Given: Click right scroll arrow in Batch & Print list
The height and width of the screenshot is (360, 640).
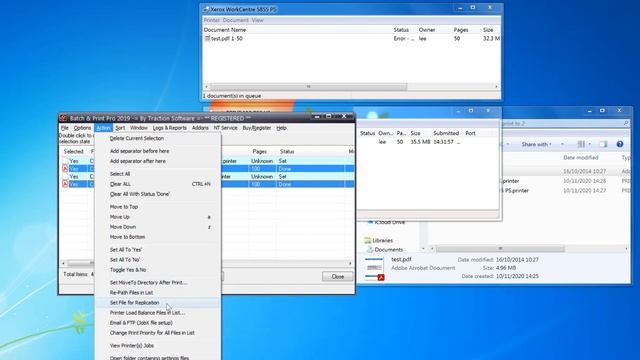Looking at the screenshot, I should [x=350, y=263].
